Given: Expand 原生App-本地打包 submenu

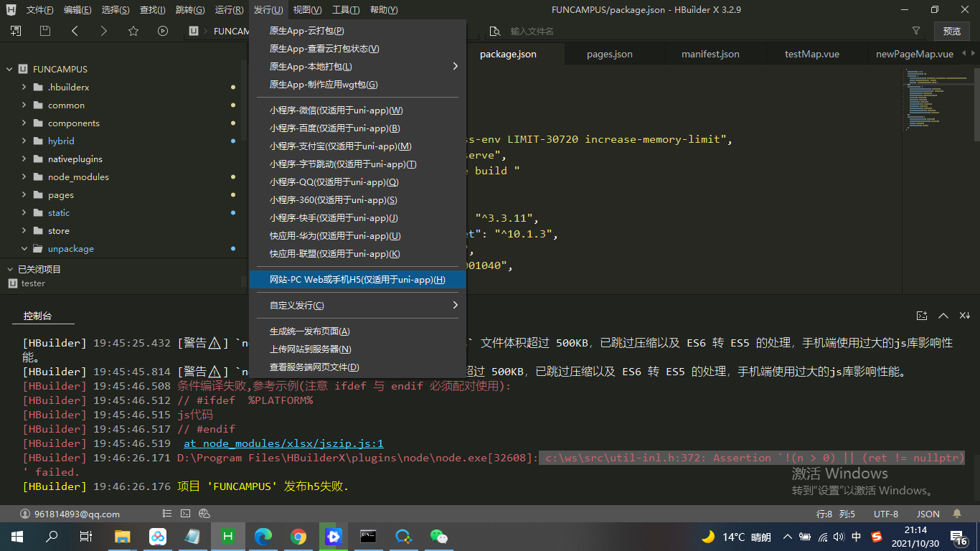Looking at the screenshot, I should coord(357,67).
